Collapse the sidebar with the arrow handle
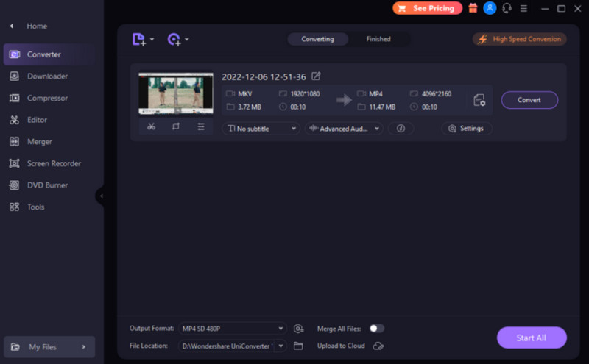 point(100,196)
